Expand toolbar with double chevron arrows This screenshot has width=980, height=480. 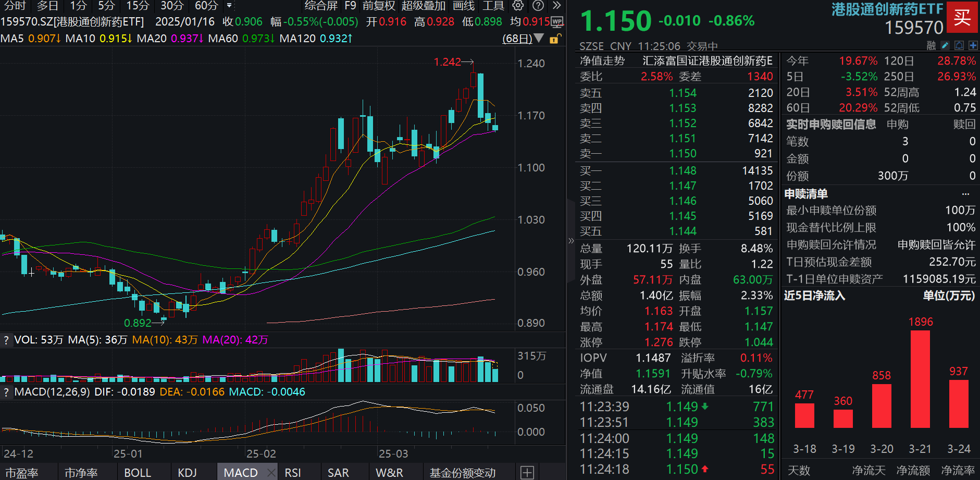tap(557, 6)
